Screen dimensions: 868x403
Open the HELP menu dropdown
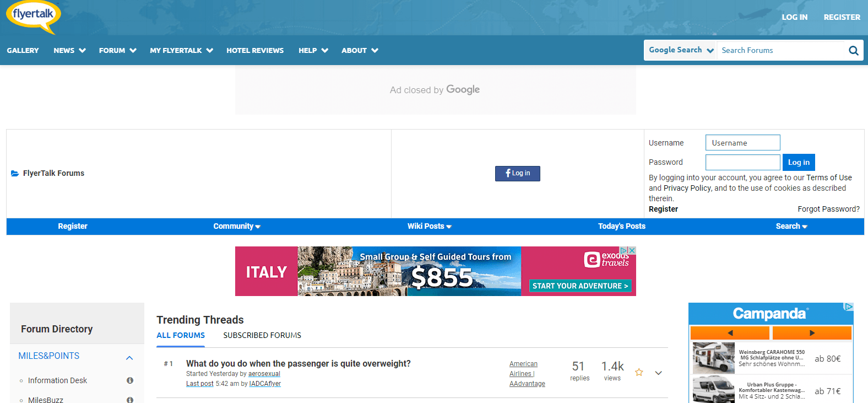tap(313, 50)
